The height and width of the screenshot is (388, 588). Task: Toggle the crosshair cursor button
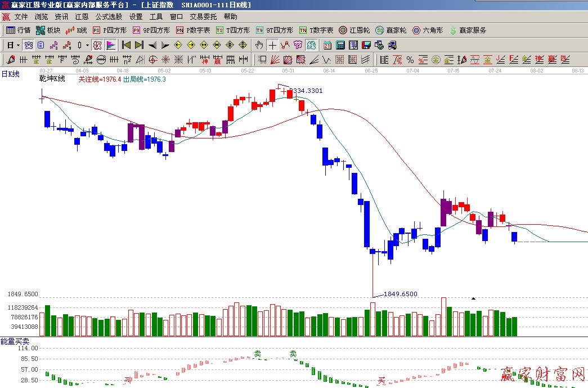pos(272,45)
